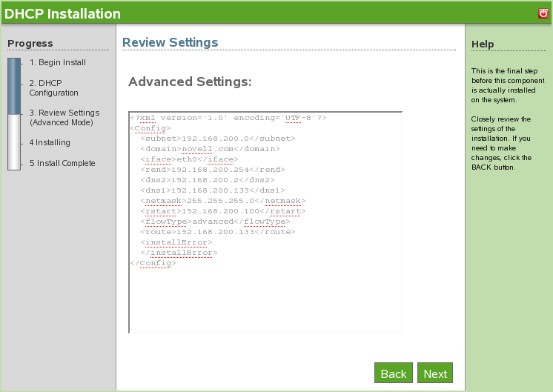The image size is (553, 392).
Task: Click the opening Config tag line
Action: point(150,128)
